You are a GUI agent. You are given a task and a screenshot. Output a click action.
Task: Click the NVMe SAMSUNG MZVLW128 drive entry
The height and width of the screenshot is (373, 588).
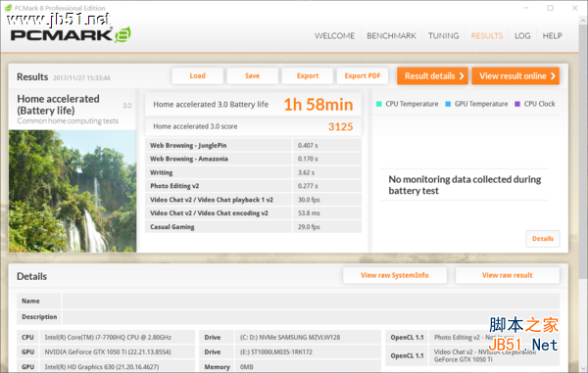[x=290, y=337]
